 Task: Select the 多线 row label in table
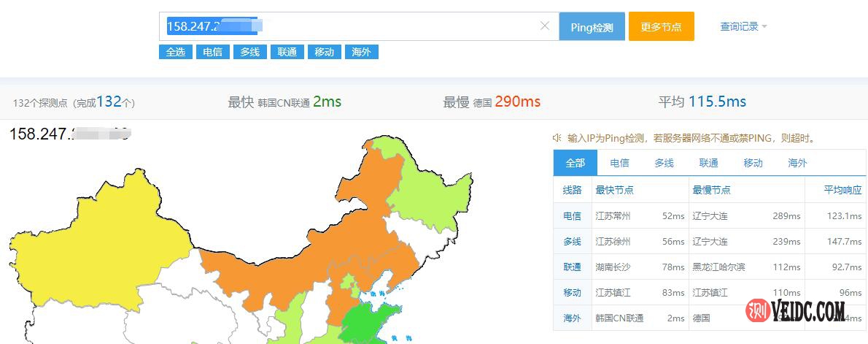pos(573,242)
